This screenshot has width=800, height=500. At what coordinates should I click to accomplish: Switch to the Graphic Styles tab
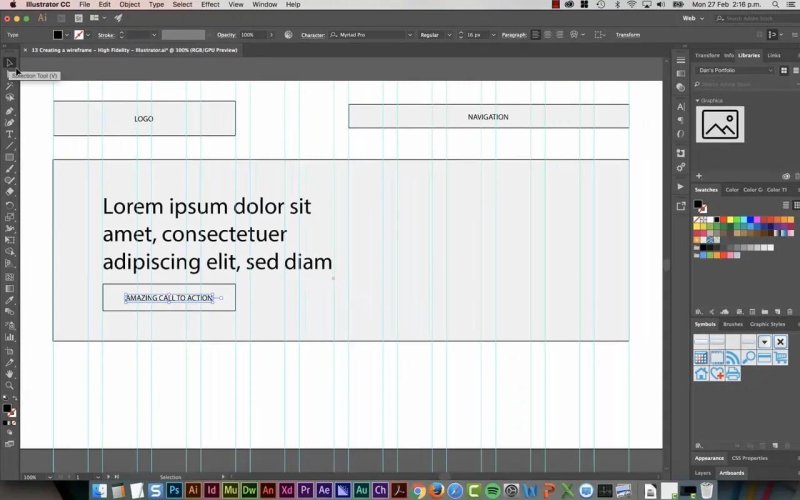click(x=767, y=324)
